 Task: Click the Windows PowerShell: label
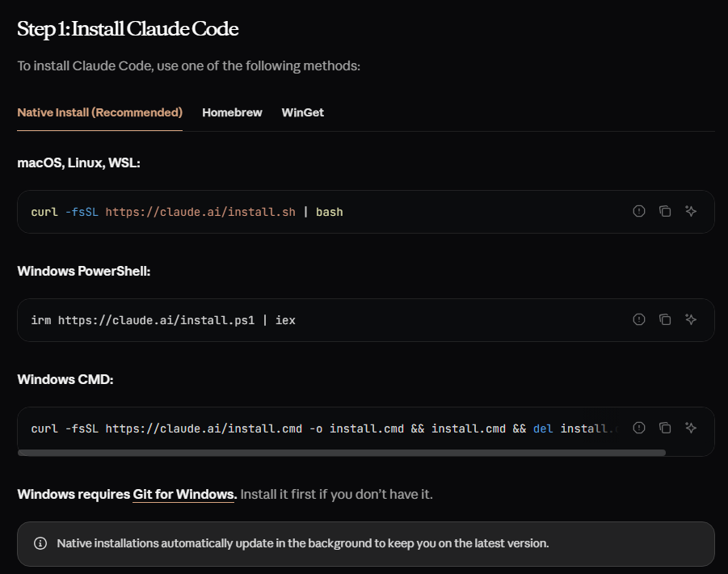pyautogui.click(x=83, y=271)
